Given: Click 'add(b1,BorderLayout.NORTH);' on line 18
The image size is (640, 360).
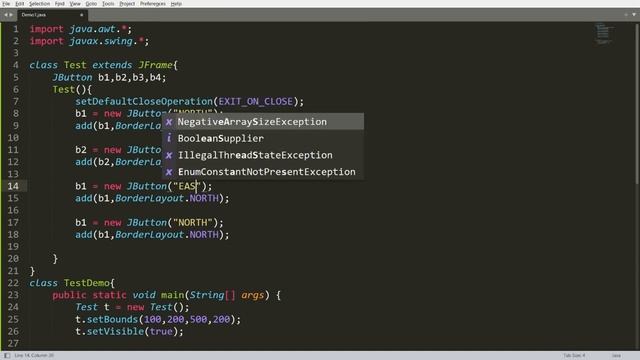Looking at the screenshot, I should click(152, 235).
